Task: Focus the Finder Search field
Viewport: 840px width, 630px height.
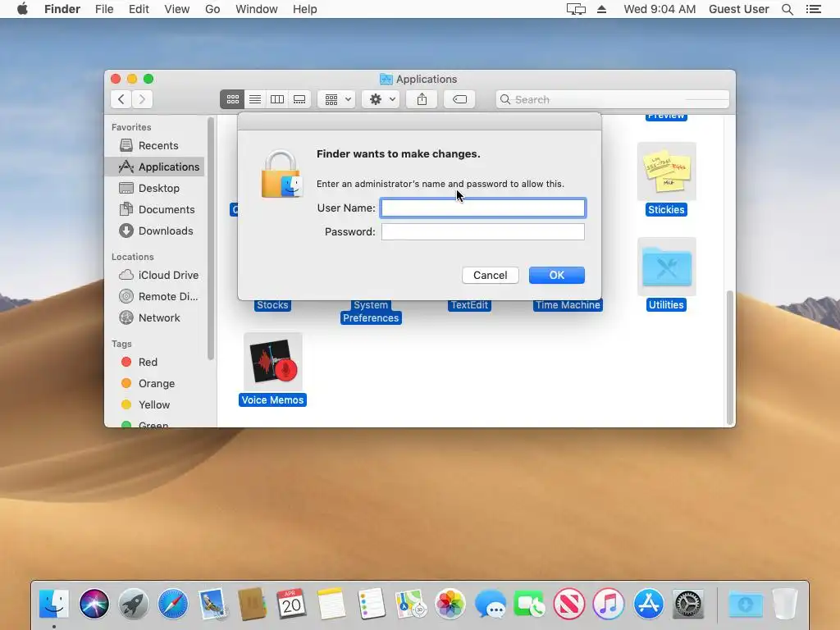Action: click(x=612, y=99)
